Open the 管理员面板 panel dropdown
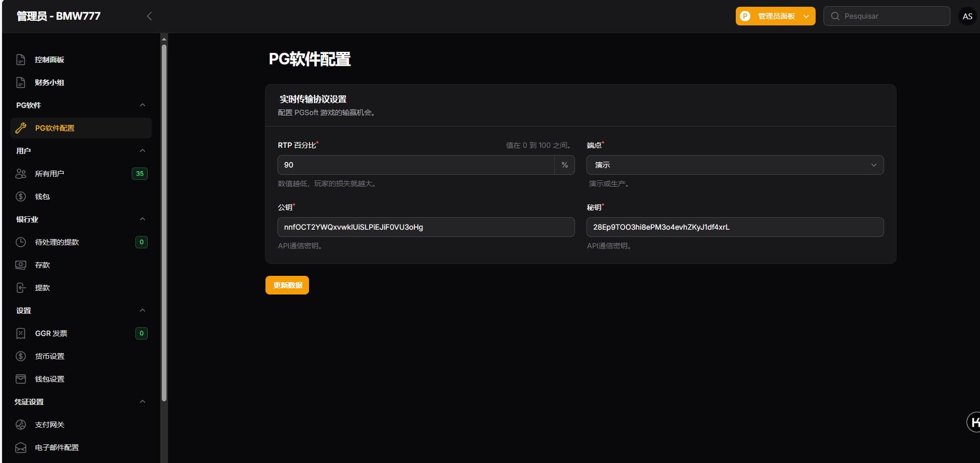Screen dimensions: 980x463 point(775,16)
